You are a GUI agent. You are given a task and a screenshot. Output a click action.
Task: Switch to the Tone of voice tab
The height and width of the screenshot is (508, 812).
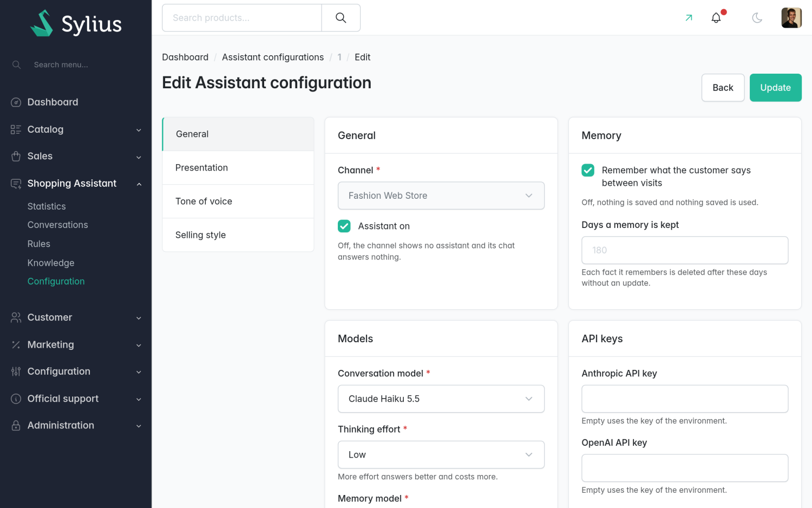click(238, 201)
